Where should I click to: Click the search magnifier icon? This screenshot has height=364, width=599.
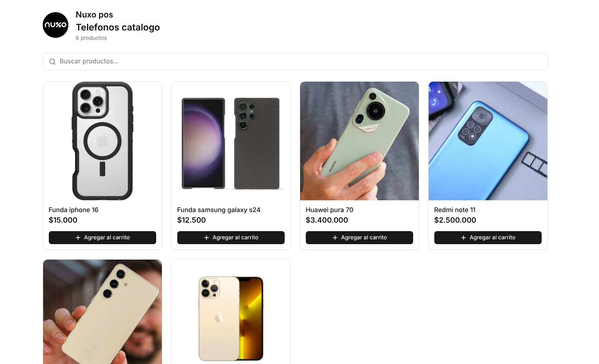click(52, 62)
